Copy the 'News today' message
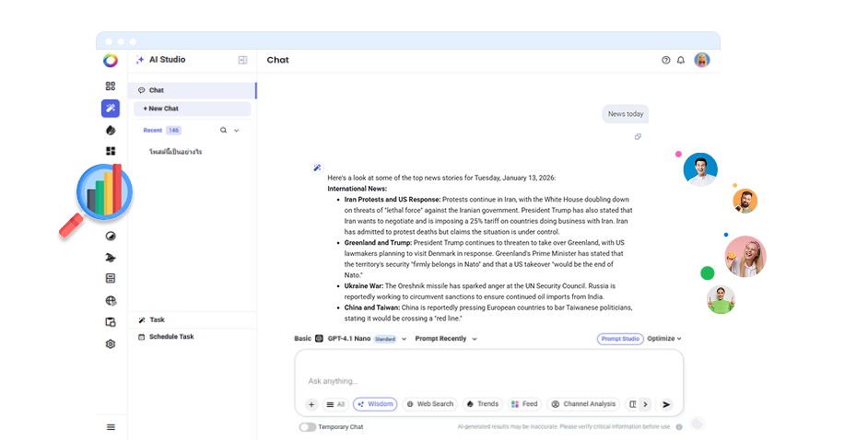Screen dimensions: 868x440 (x=638, y=136)
